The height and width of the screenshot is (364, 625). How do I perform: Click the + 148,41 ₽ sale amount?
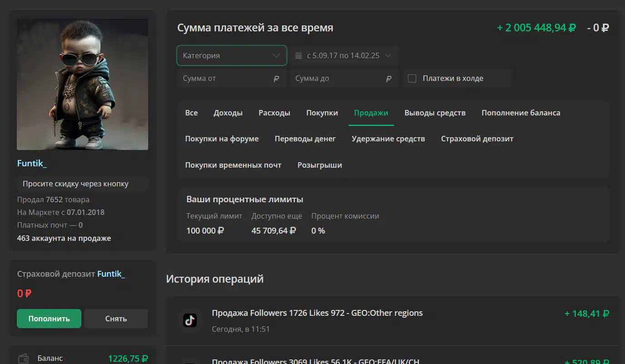tap(587, 314)
